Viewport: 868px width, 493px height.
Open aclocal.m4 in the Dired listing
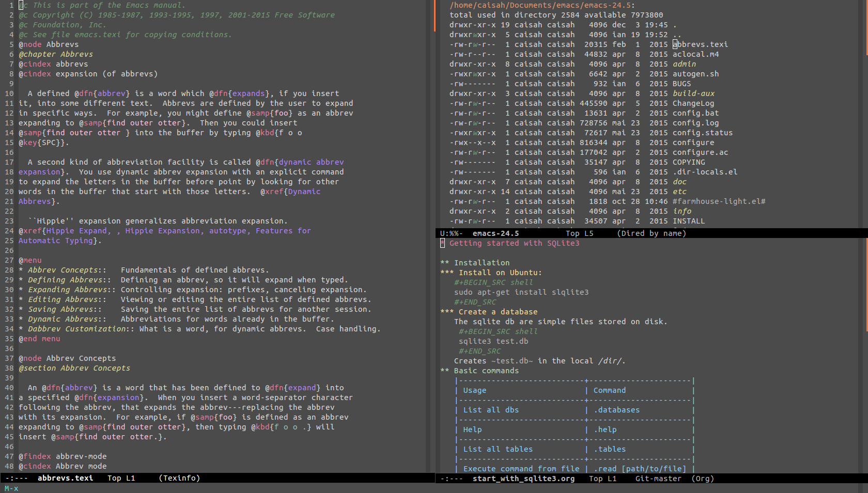pos(695,54)
